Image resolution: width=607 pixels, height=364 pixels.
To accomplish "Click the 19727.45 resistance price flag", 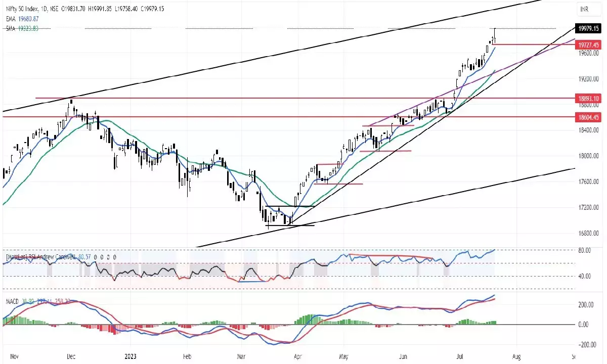I will [588, 45].
